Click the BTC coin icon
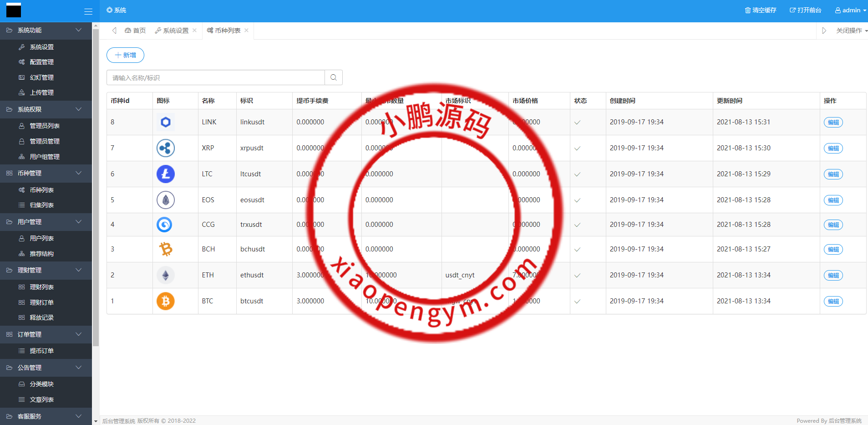Screen dimensions: 868x425 [x=165, y=301]
